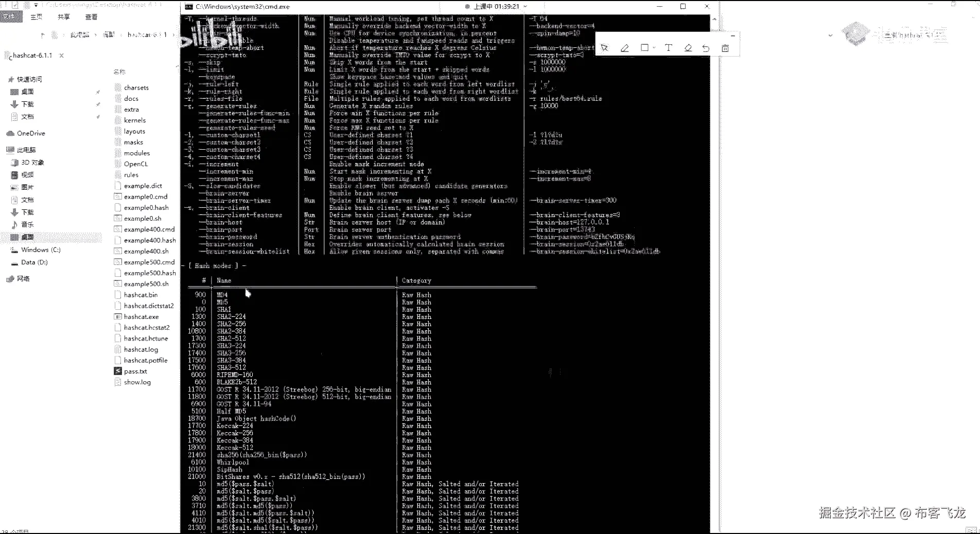Select the rules folder
This screenshot has width=980, height=534.
click(x=131, y=175)
